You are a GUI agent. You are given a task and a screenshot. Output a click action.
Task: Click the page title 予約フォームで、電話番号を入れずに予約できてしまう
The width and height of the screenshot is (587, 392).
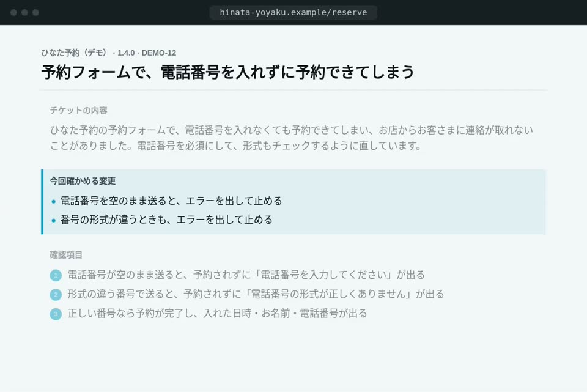click(x=227, y=72)
